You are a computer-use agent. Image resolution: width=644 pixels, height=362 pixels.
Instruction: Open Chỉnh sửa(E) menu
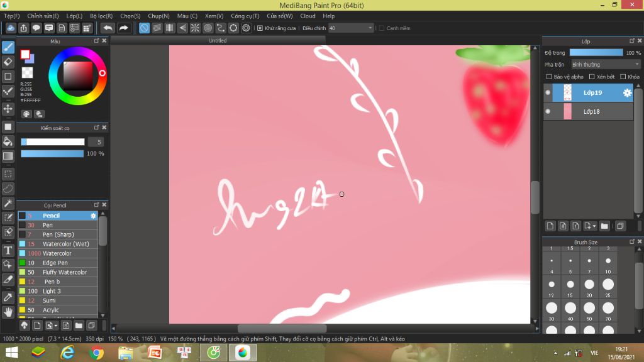43,16
